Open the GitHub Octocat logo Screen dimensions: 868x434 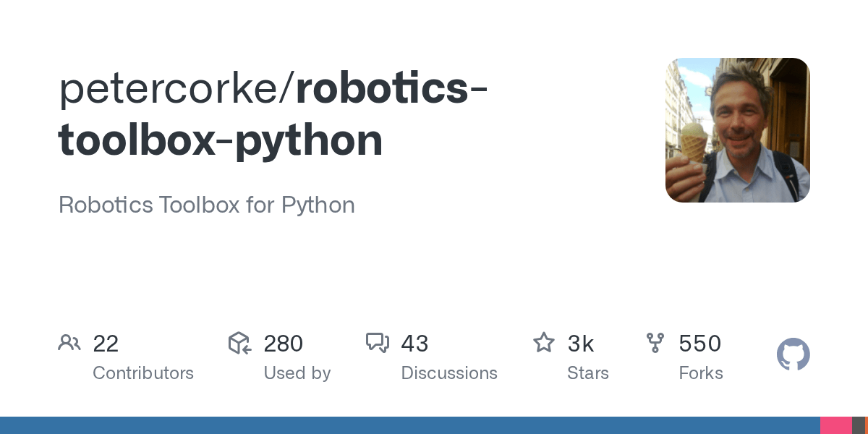[x=793, y=354]
